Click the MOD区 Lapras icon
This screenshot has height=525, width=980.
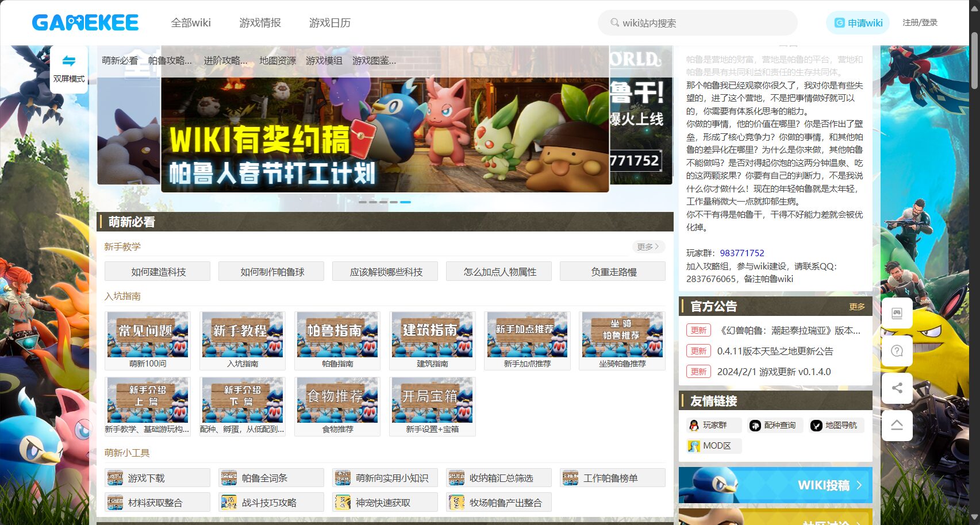point(695,446)
